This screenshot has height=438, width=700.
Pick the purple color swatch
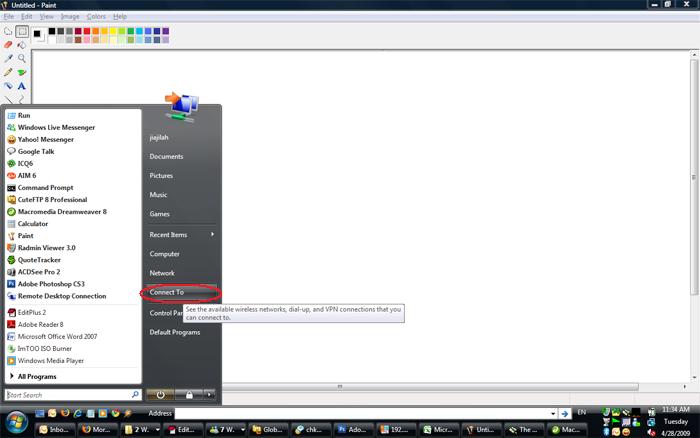[166, 31]
